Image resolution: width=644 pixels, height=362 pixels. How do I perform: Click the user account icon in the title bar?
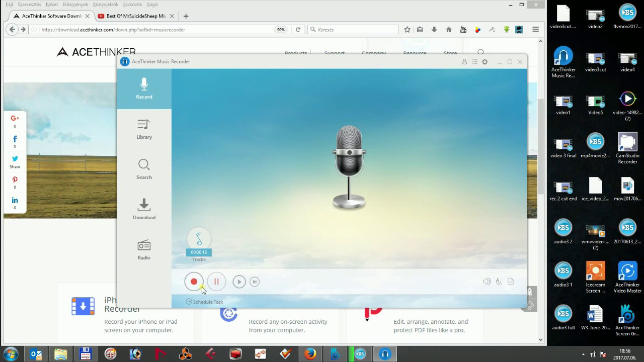pyautogui.click(x=464, y=61)
